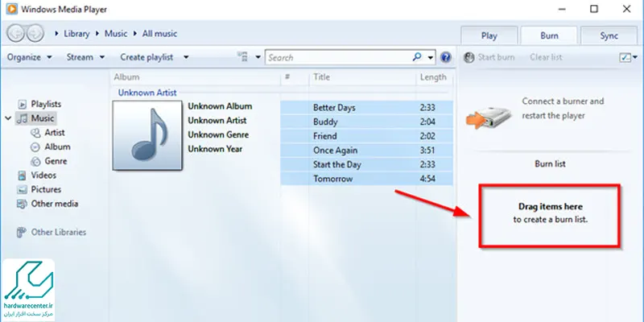Viewport: 644px width, 322px height.
Task: Open the Help question mark icon
Action: [x=446, y=57]
